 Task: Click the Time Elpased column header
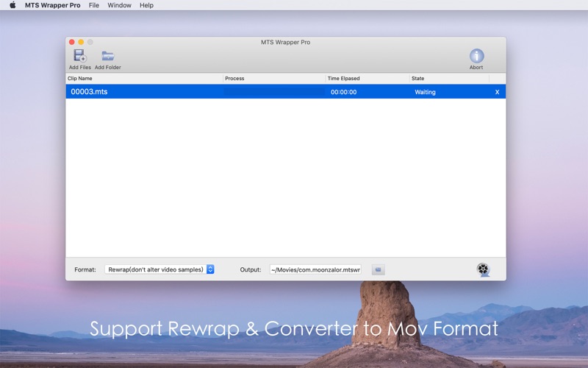point(367,79)
